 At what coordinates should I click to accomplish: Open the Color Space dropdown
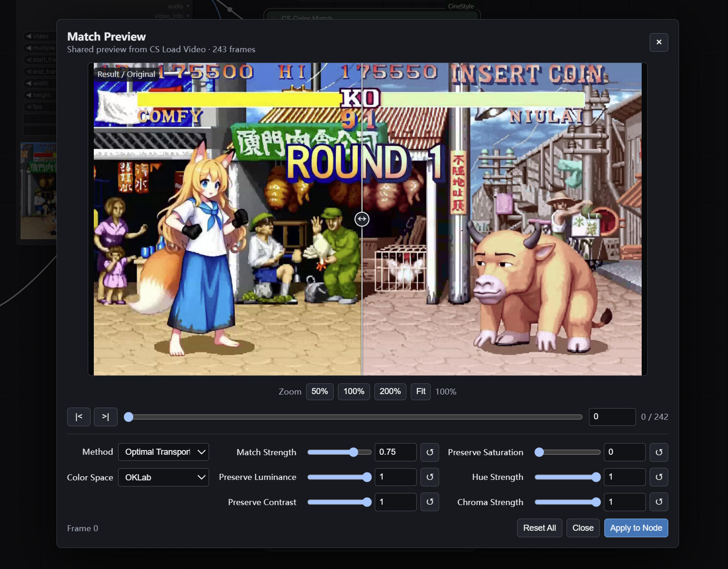click(163, 477)
